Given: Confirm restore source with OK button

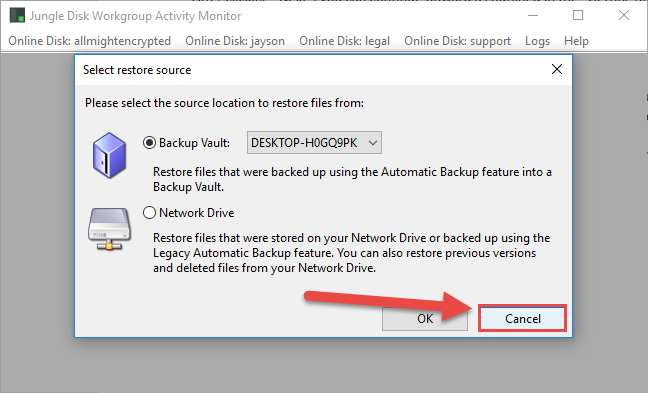Looking at the screenshot, I should click(x=425, y=319).
